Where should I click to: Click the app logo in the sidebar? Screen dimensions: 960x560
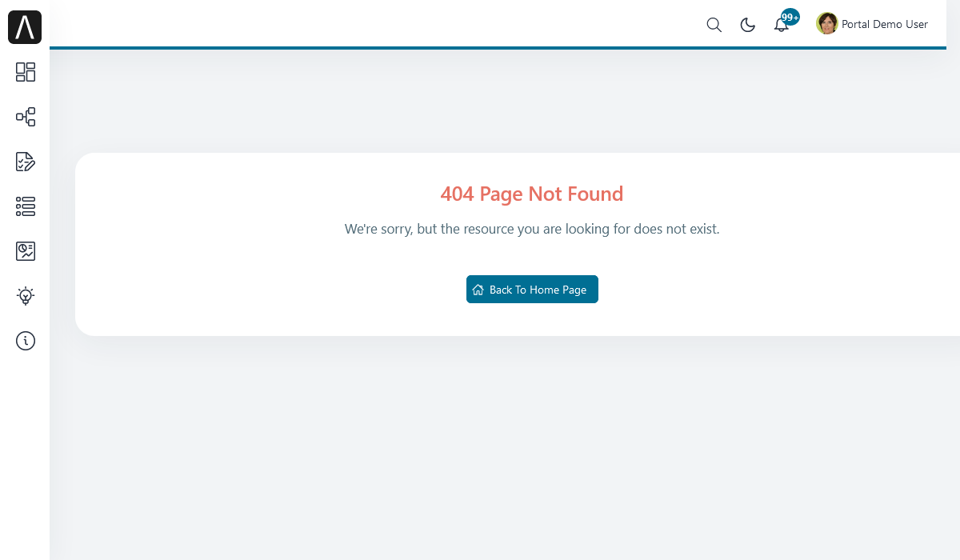(x=25, y=27)
